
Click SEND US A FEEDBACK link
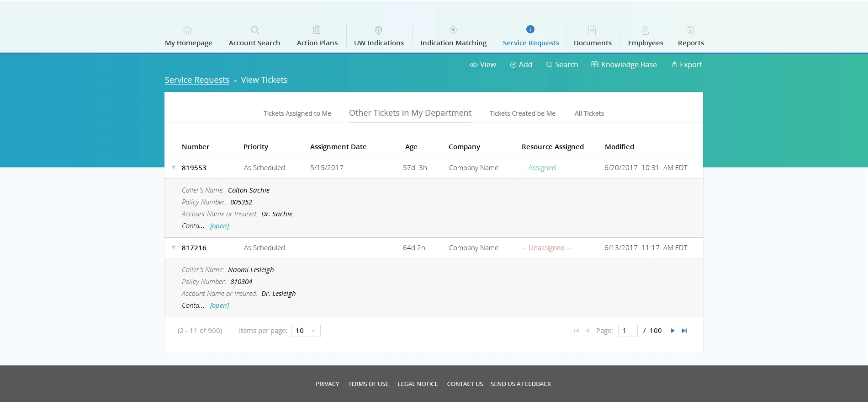point(521,384)
